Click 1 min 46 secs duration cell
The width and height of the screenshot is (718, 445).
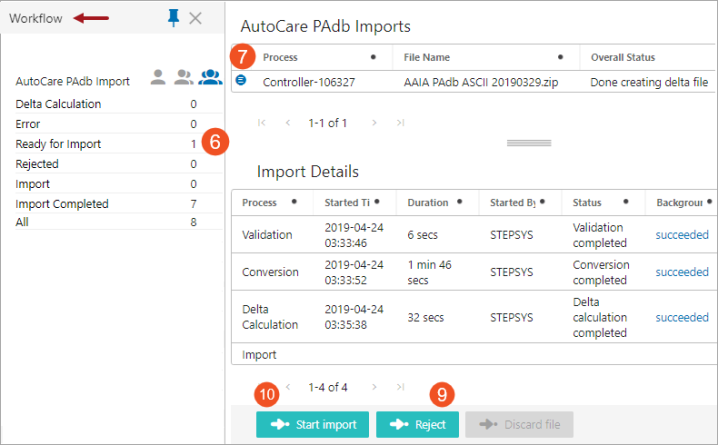(430, 272)
